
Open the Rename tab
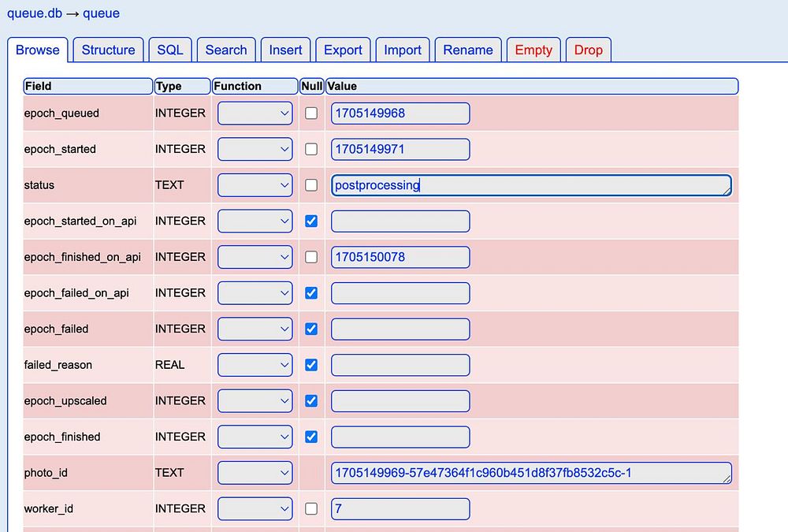tap(468, 50)
